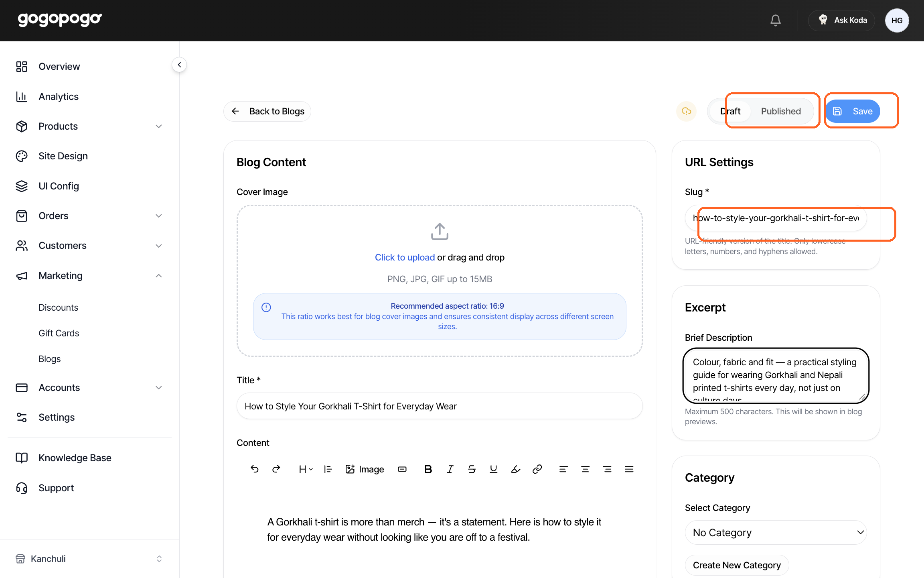Insert an Image in the content
The width and height of the screenshot is (924, 578).
(x=365, y=469)
